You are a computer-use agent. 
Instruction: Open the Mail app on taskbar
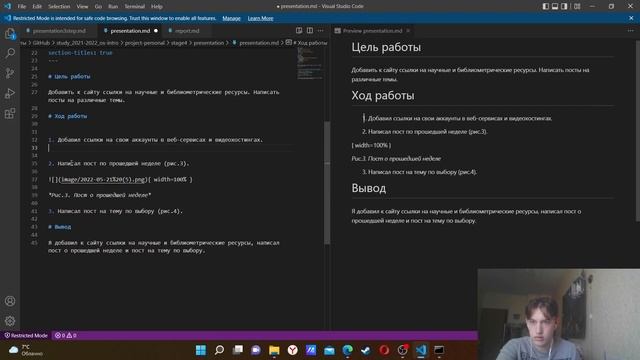[329, 350]
